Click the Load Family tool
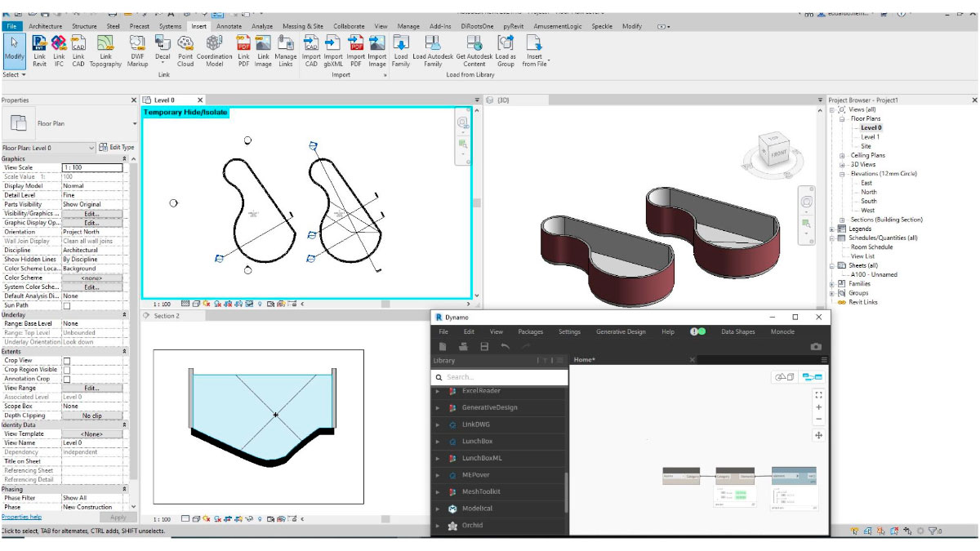 [x=401, y=50]
